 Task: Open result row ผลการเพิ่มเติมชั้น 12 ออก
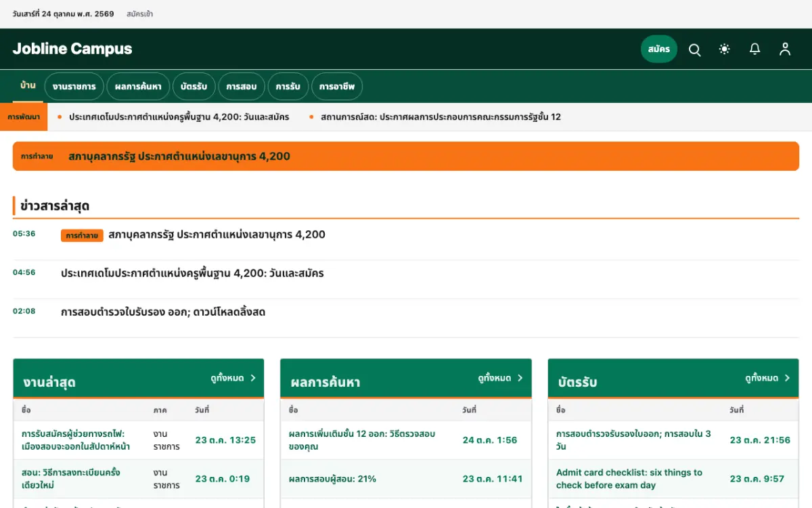click(362, 440)
